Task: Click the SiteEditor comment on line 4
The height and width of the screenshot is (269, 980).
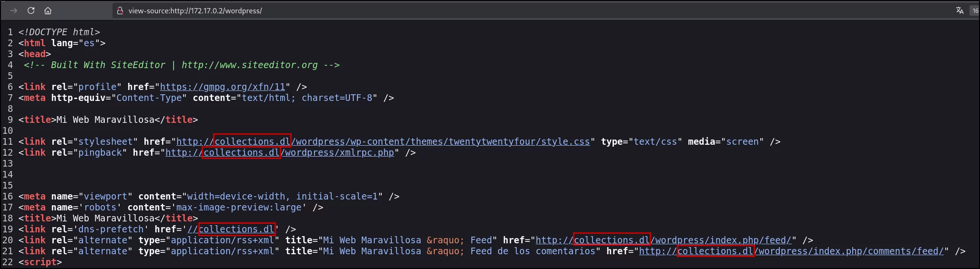Action: (x=182, y=65)
